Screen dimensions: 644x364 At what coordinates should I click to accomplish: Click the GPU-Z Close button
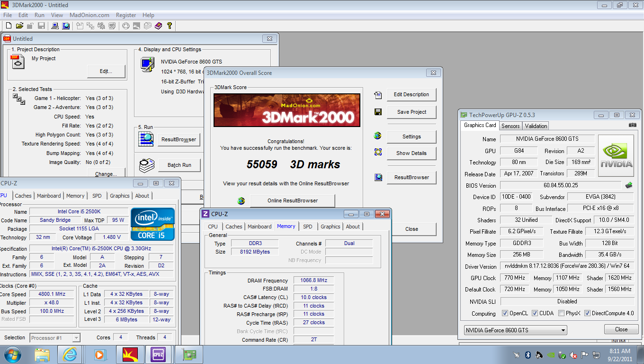[x=621, y=329]
